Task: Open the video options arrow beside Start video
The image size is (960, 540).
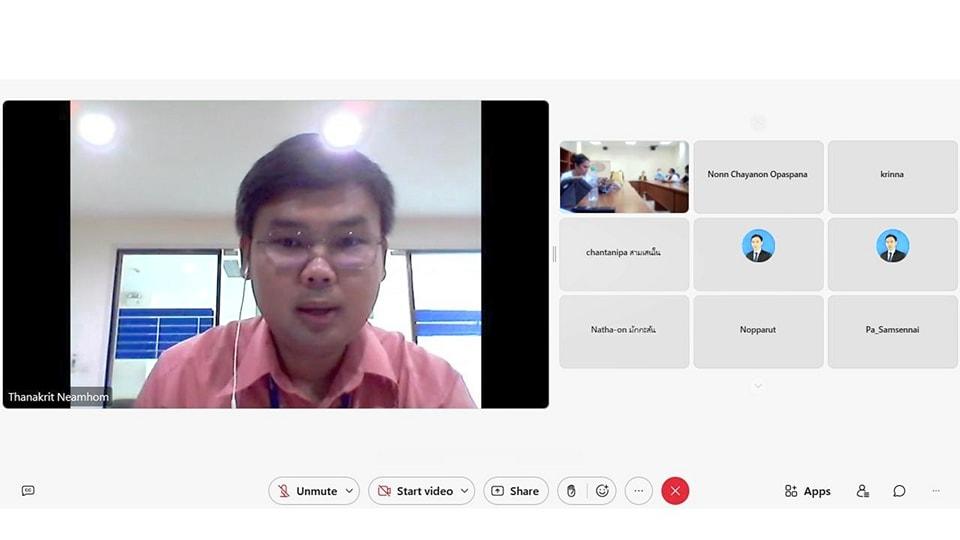Action: (x=465, y=491)
